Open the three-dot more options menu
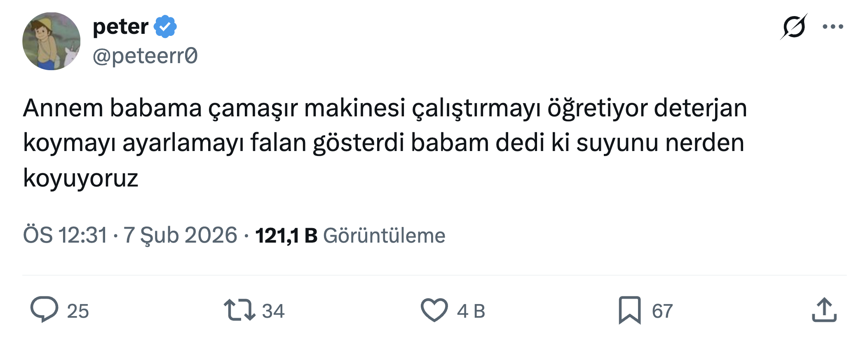Screen dimensions: 868x340 833,27
